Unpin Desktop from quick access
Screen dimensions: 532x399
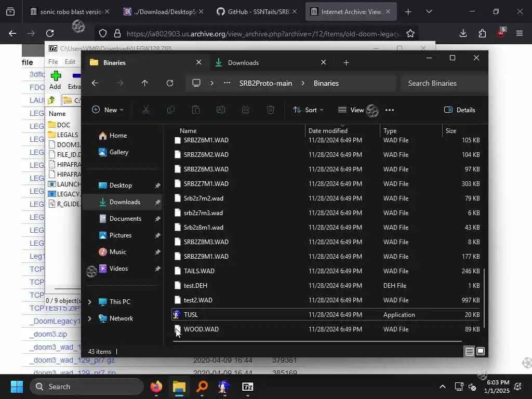157,185
